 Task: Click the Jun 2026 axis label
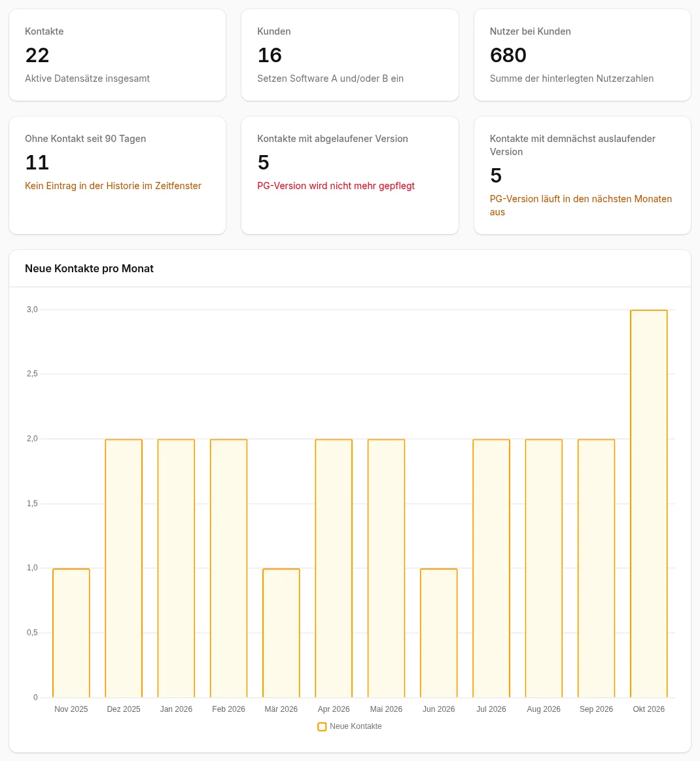pos(438,709)
